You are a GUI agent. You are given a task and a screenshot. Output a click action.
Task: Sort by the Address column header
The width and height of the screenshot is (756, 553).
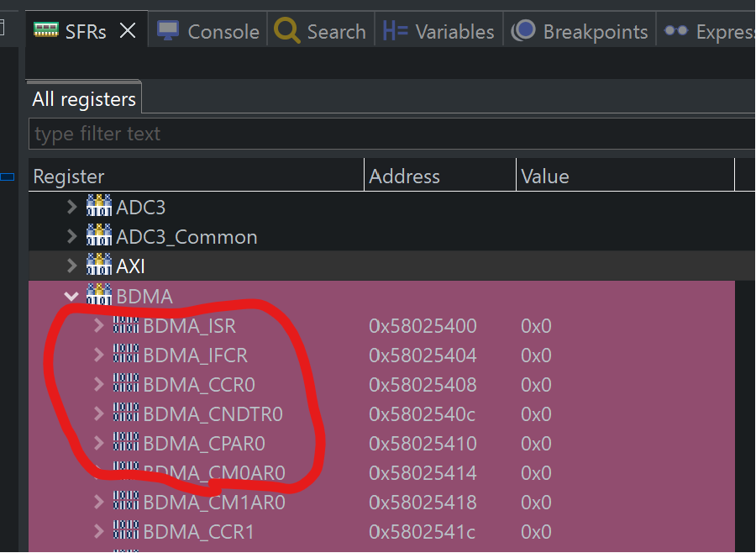404,176
